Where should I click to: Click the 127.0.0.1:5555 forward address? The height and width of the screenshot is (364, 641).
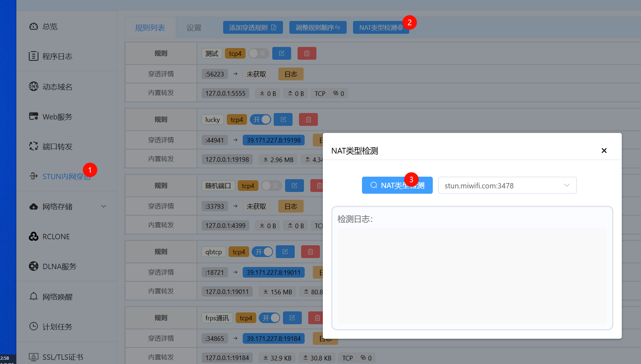(x=225, y=93)
